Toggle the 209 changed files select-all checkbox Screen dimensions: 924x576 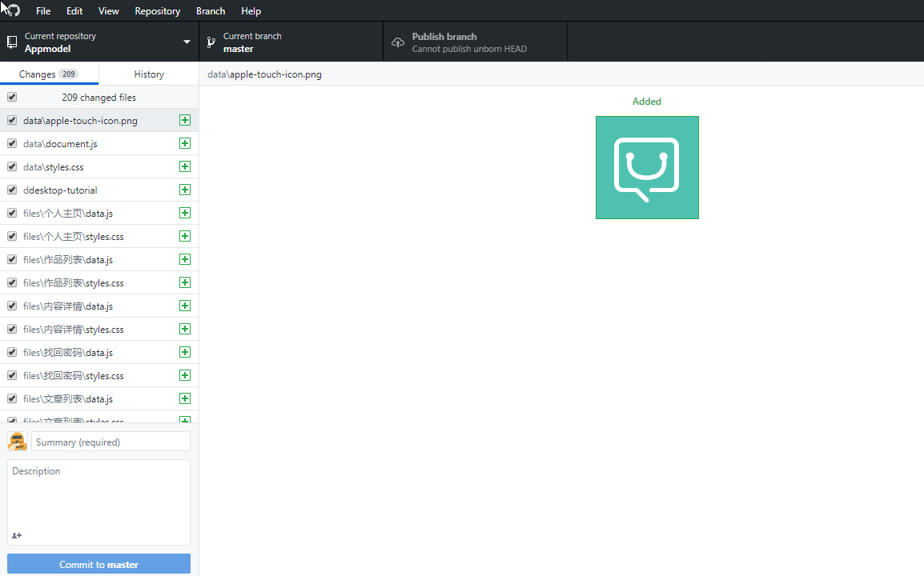12,97
